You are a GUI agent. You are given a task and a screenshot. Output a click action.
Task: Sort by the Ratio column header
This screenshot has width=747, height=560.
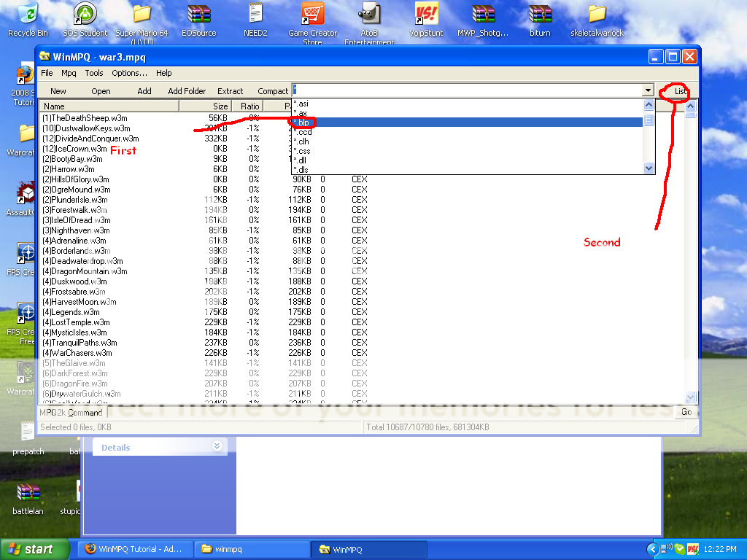coord(247,106)
